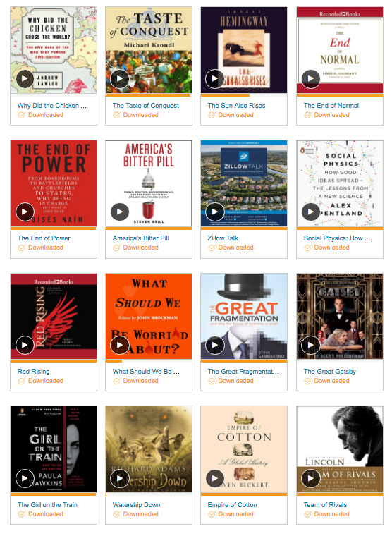Image resolution: width=392 pixels, height=536 pixels.
Task: Open The Girl on the Train title link
Action: (x=47, y=505)
